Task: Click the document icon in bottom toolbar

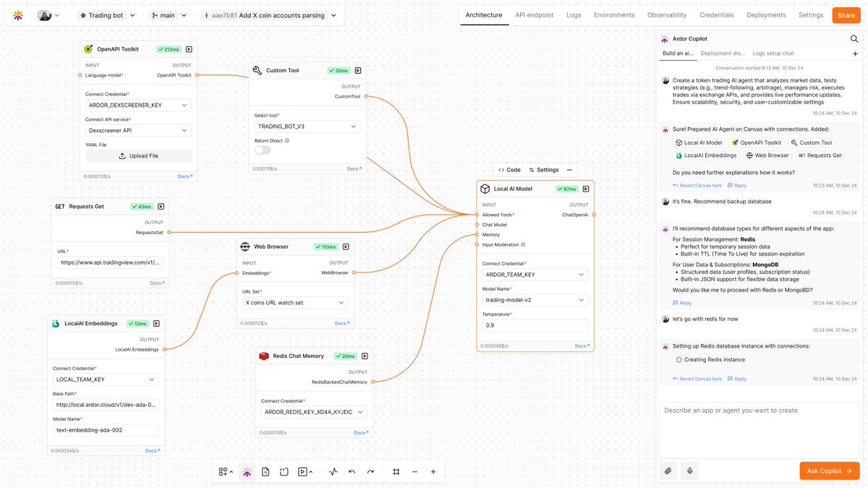Action: click(x=265, y=471)
